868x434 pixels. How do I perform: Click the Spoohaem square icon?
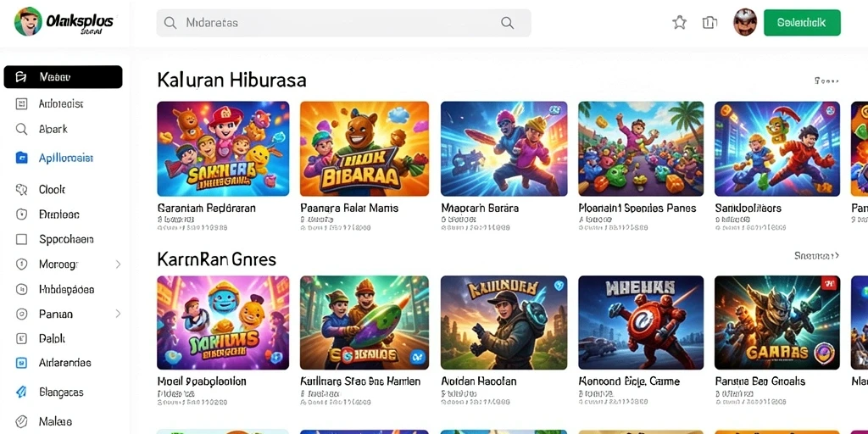[x=21, y=239]
